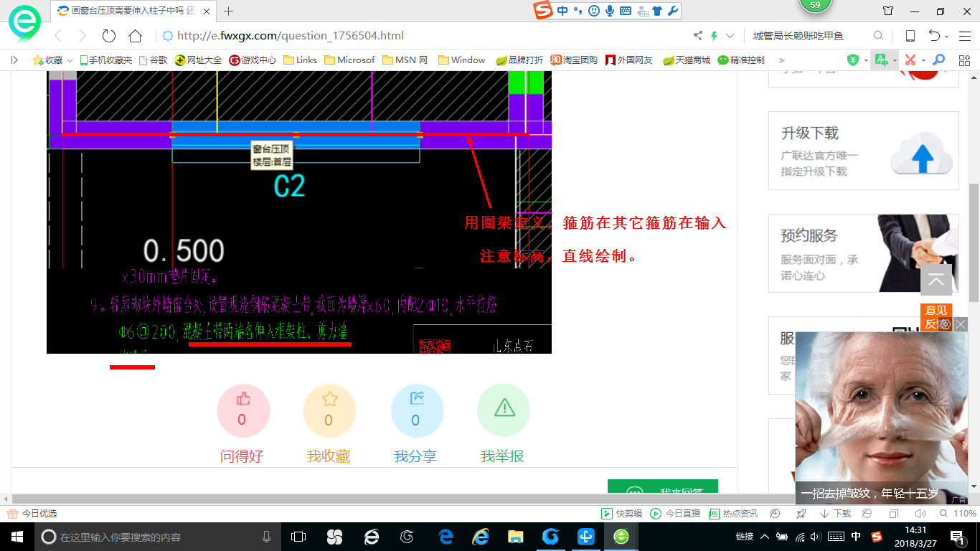The height and width of the screenshot is (551, 980).
Task: Click the lightning speed mode icon
Action: point(714,36)
